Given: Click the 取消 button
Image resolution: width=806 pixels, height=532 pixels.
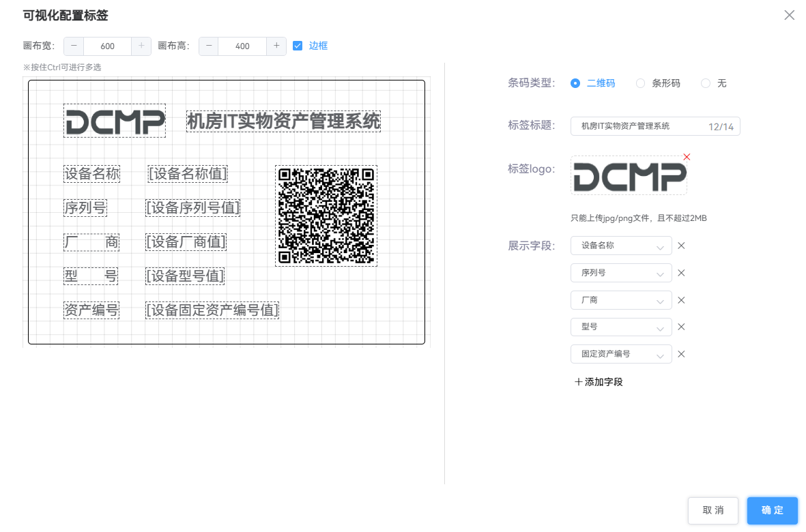Looking at the screenshot, I should click(713, 510).
